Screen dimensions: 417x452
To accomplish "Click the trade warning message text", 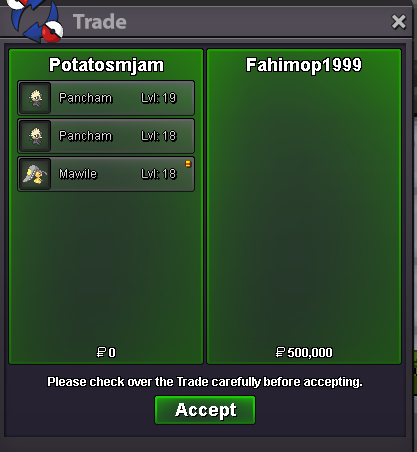I will point(205,382).
